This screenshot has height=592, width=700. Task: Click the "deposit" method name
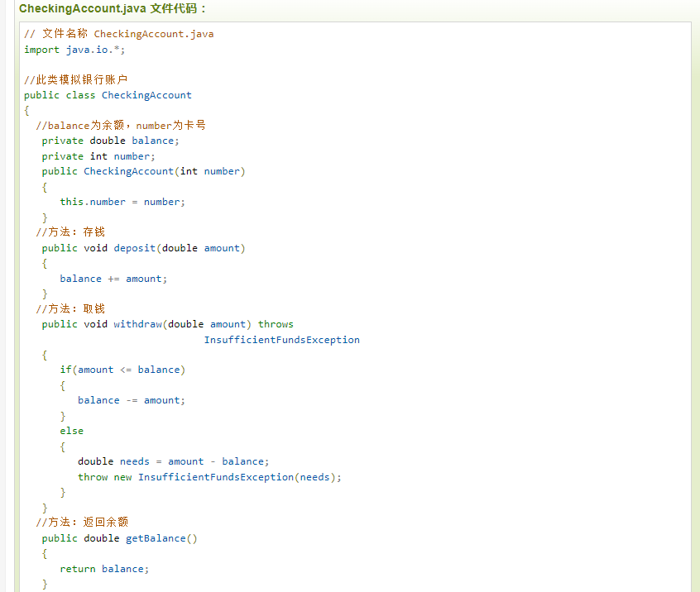coord(135,248)
